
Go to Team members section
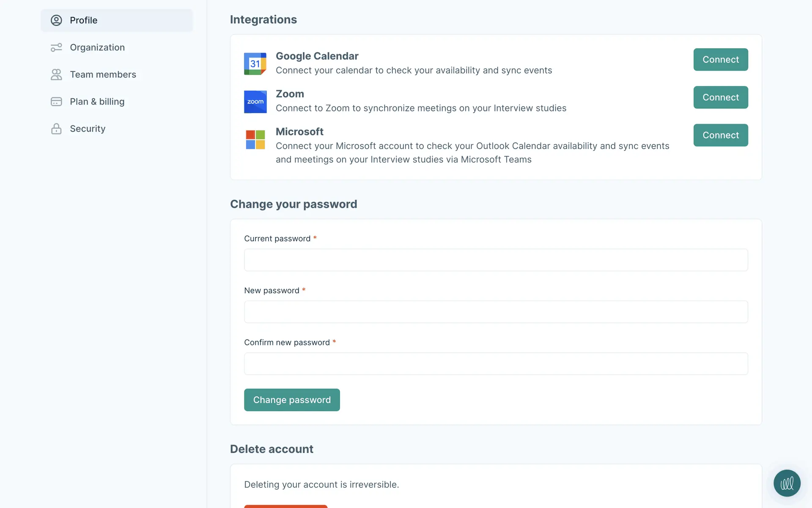pos(103,75)
